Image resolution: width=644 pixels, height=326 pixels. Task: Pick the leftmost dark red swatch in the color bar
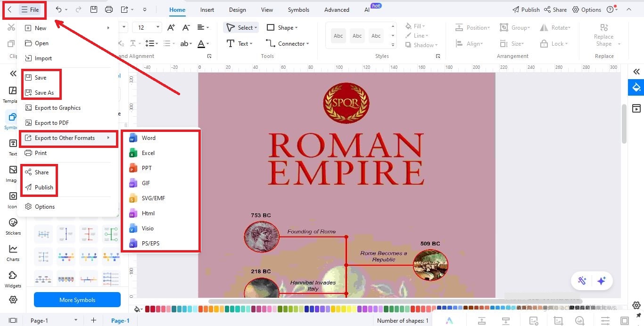(148, 310)
